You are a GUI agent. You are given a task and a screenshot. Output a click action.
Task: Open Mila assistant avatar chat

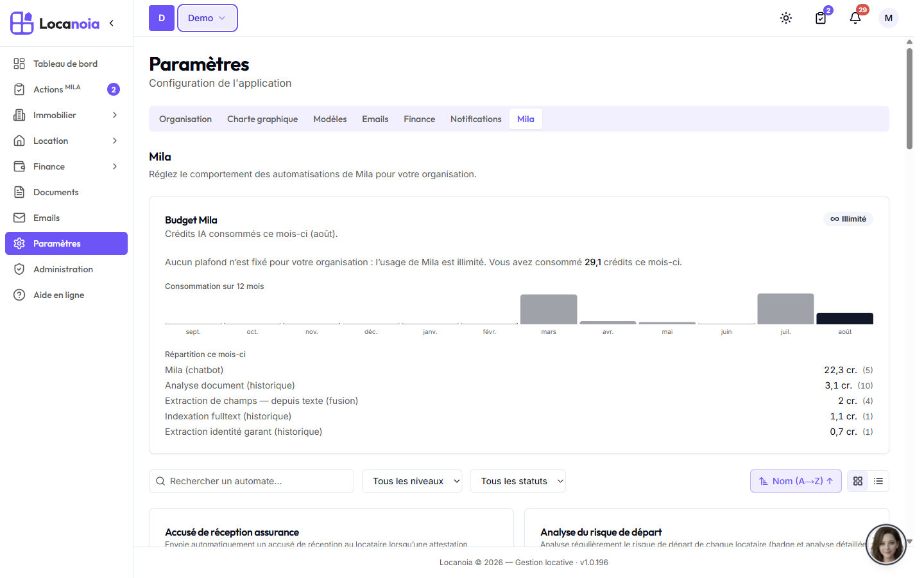pos(886,545)
